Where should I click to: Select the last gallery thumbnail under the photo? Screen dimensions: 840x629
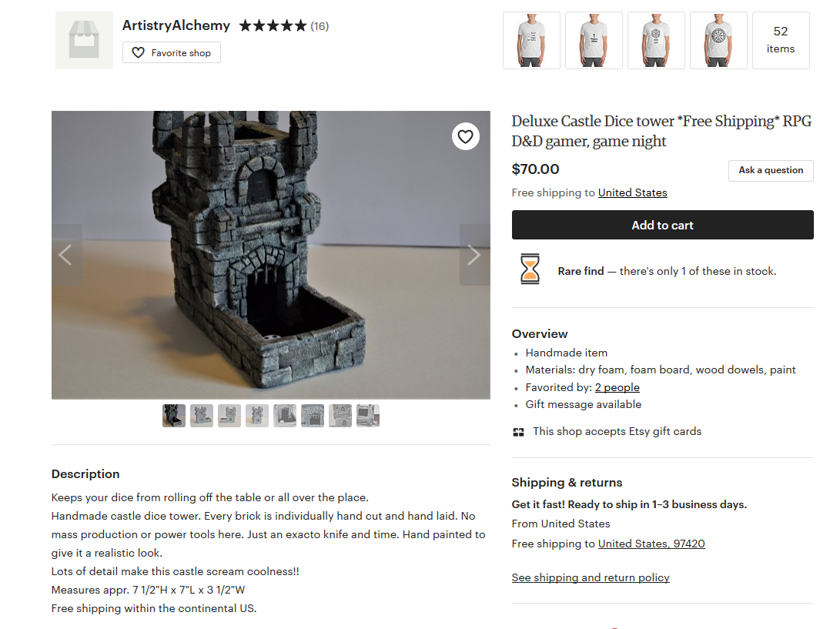368,416
